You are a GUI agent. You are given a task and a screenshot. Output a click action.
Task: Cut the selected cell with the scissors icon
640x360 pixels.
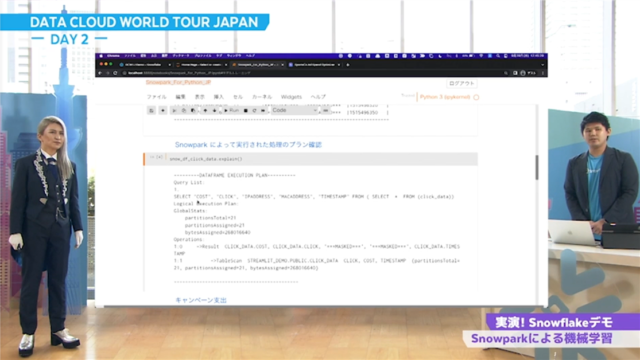[x=174, y=111]
